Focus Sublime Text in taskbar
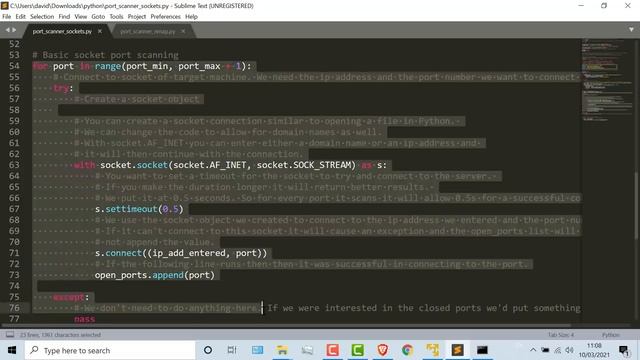Image resolution: width=640 pixels, height=360 pixels. (457, 350)
